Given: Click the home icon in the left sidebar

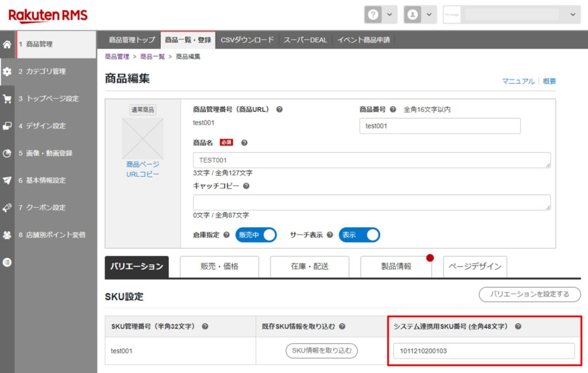Looking at the screenshot, I should tap(7, 44).
